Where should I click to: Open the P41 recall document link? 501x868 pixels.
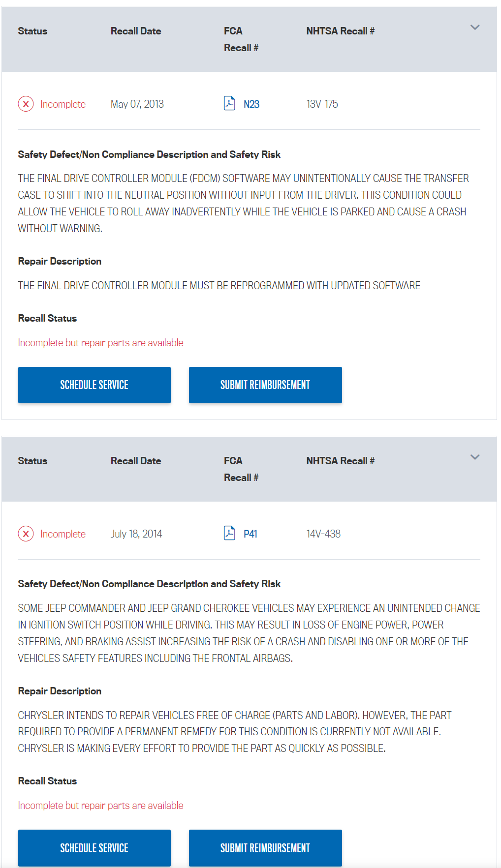coord(250,534)
